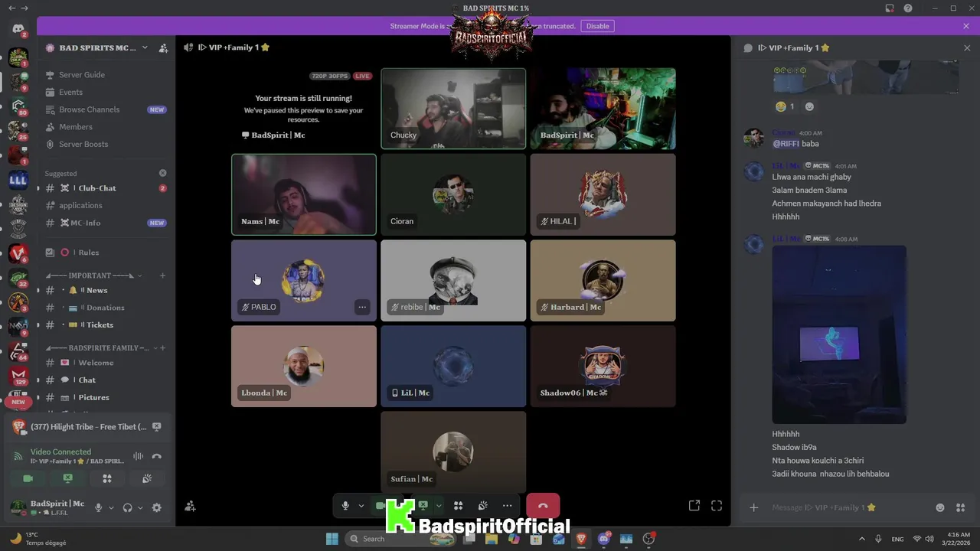
Task: Open the emoji picker in chat
Action: click(940, 507)
